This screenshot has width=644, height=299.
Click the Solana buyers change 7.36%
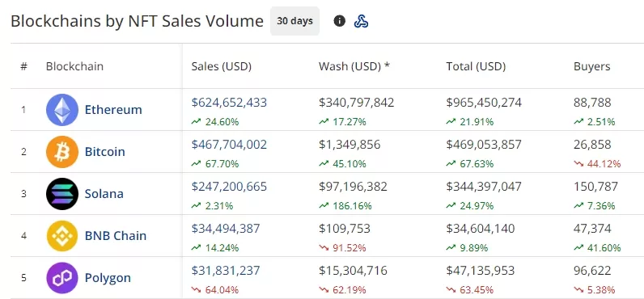(x=595, y=206)
